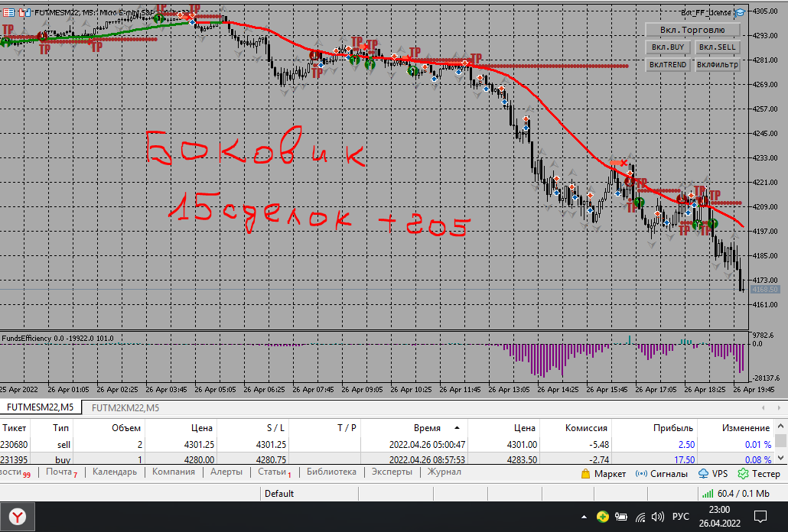This screenshot has width=788, height=532.
Task: Switch the РУС input language
Action: tap(680, 517)
